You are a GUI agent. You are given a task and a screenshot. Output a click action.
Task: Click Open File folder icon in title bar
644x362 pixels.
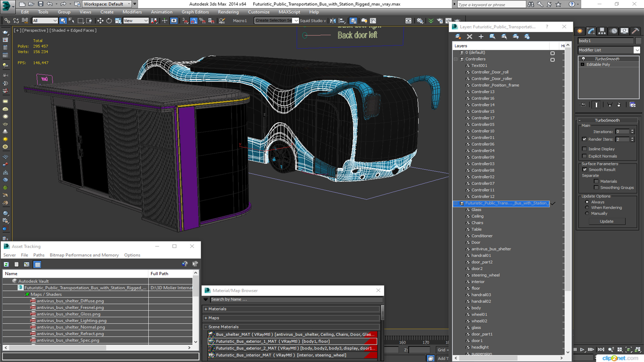pos(31,4)
